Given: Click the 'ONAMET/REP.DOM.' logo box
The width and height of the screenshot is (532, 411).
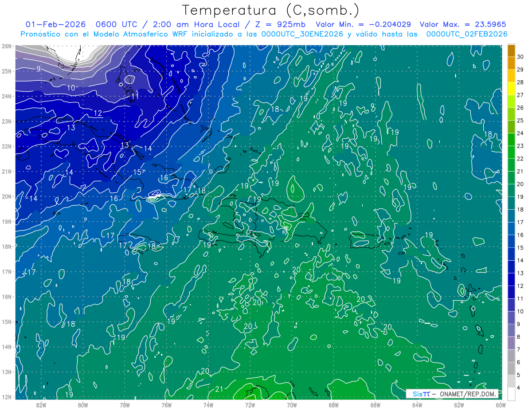Looking at the screenshot, I should [452, 394].
